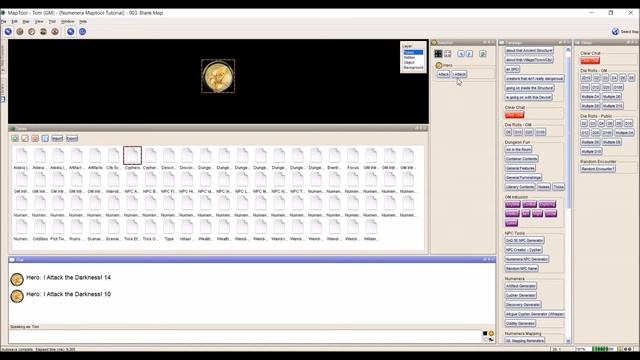The width and height of the screenshot is (640, 360).
Task: Click Hero avatar beside the 'Darkness! 14' message
Action: pos(17,280)
